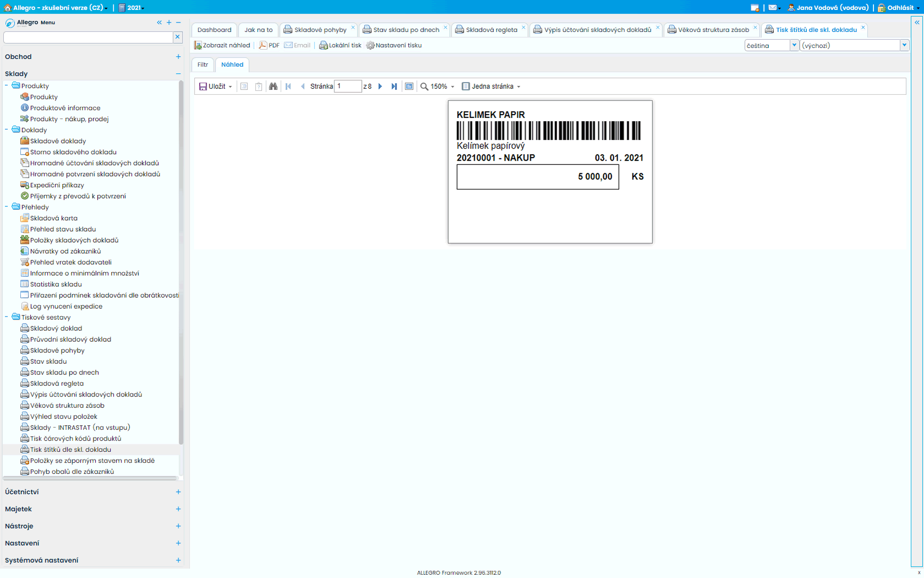Image resolution: width=924 pixels, height=578 pixels.
Task: Open Skladová karta in the tree
Action: point(53,218)
